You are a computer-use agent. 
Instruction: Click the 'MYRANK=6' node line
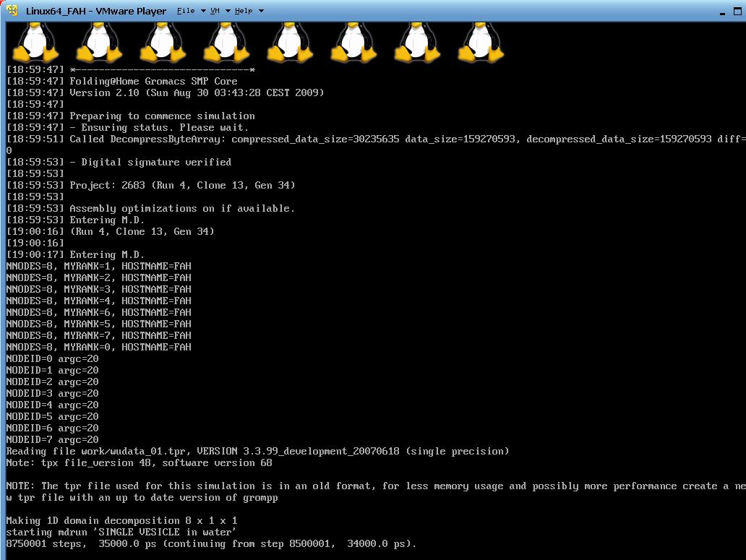pyautogui.click(x=99, y=312)
